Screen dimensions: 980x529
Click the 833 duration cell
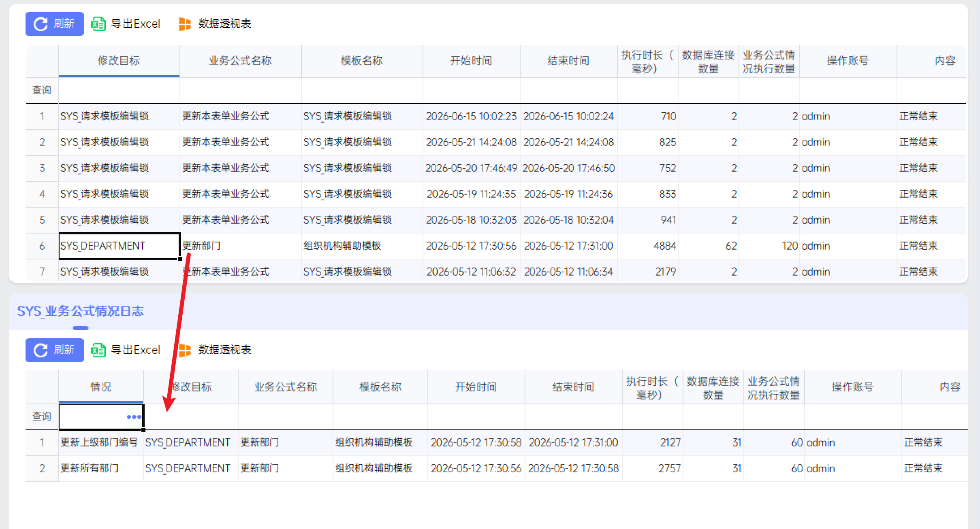tap(648, 194)
